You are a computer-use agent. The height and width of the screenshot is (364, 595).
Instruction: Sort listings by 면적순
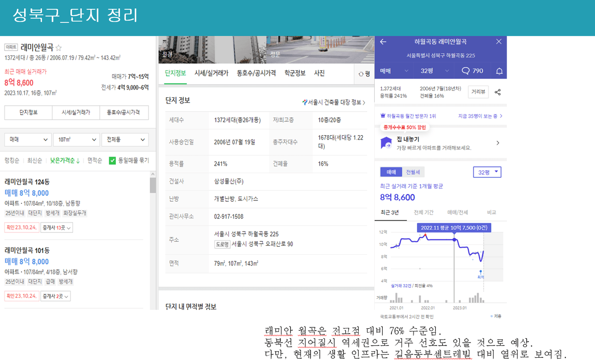95,161
